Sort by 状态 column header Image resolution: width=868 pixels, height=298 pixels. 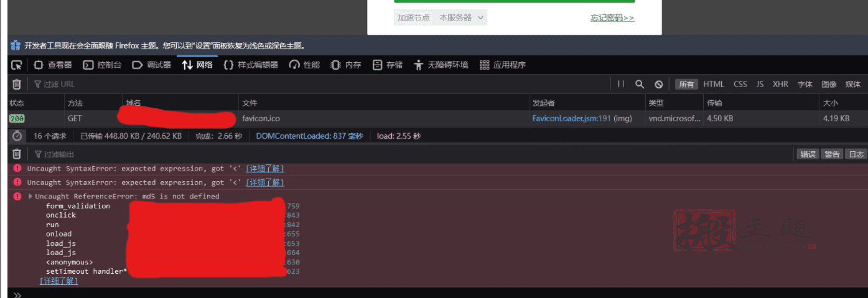click(x=35, y=103)
